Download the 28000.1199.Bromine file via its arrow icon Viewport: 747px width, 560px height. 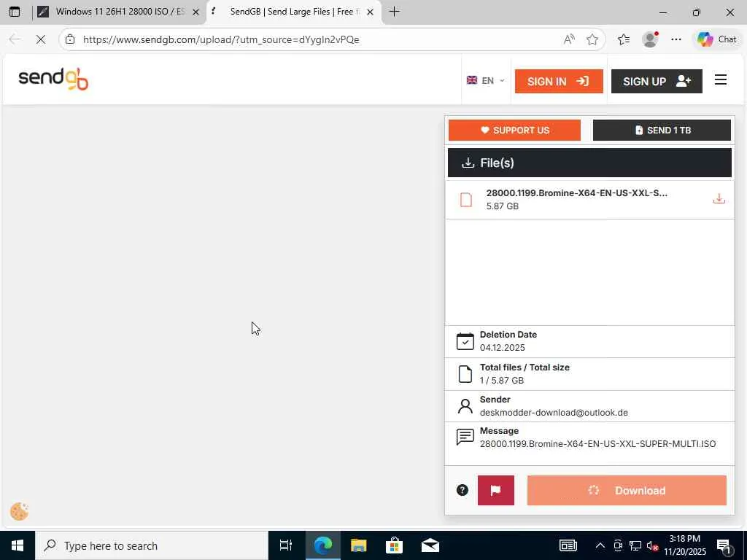(719, 199)
